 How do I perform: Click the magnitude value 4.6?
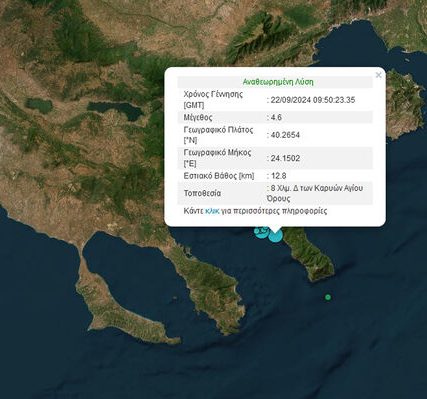click(276, 117)
